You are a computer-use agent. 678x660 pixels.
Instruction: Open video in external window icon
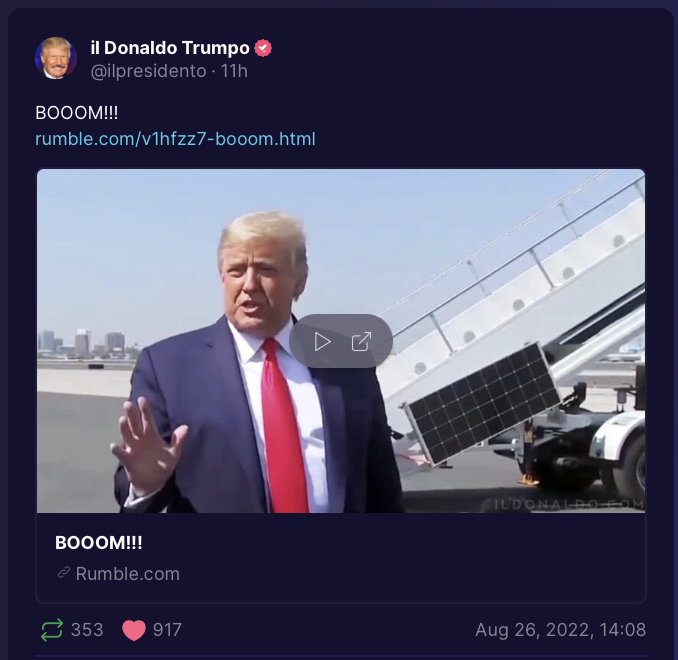pyautogui.click(x=361, y=342)
